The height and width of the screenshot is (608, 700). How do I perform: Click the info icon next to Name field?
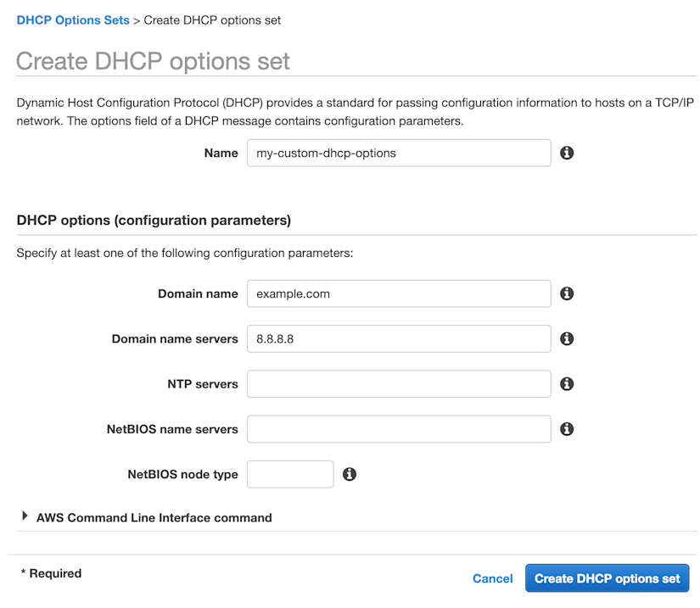click(x=567, y=153)
